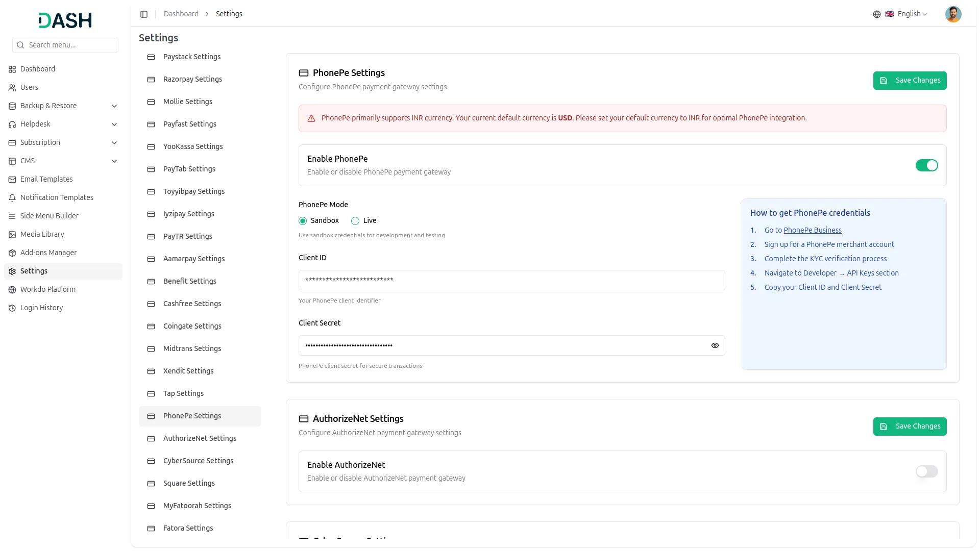Open AuthorizeNet Settings in the settings list
This screenshot has height=551, width=980.
tap(200, 439)
